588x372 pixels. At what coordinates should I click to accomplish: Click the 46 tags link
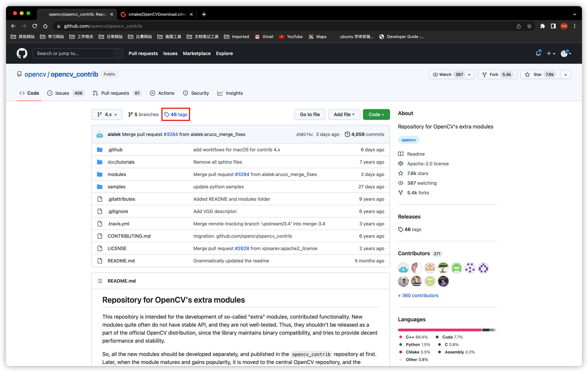pyautogui.click(x=176, y=114)
